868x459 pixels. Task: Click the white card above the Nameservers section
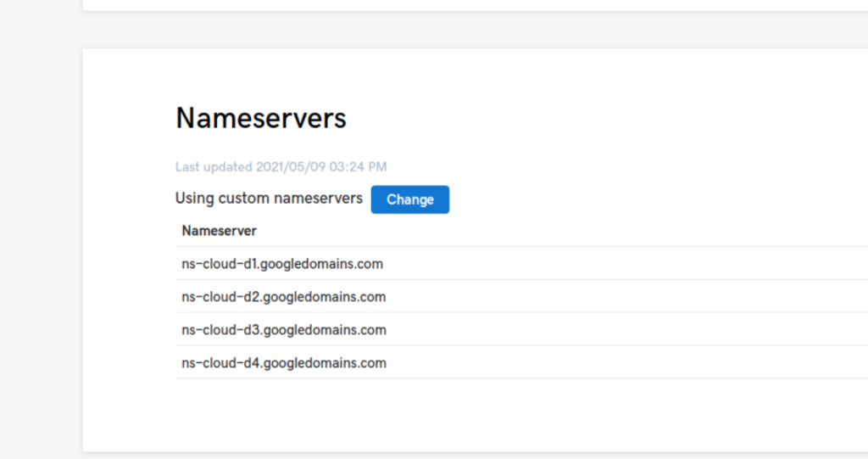point(475,4)
